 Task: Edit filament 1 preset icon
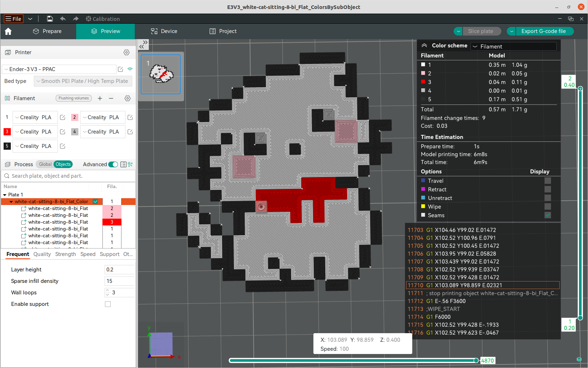pyautogui.click(x=63, y=117)
